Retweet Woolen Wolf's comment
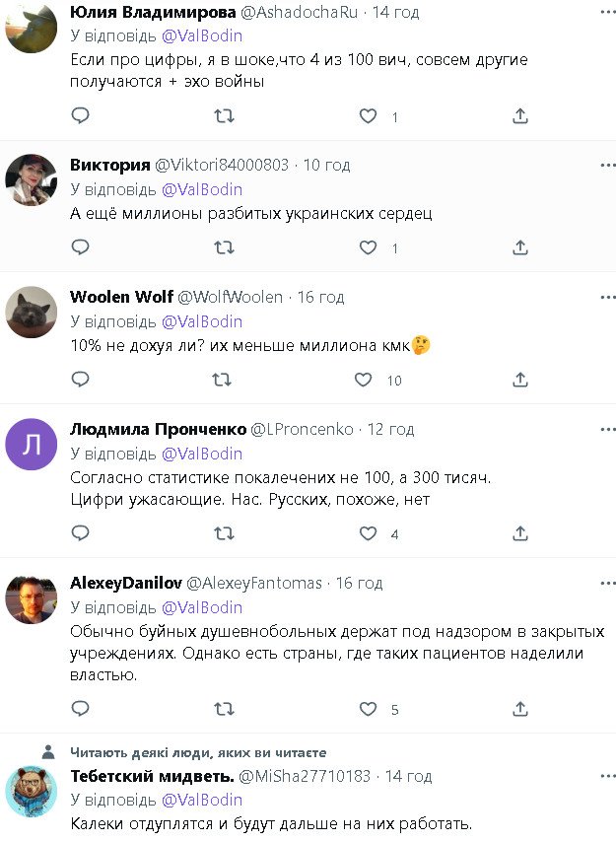Viewport: 616px width, 842px height. tap(224, 380)
